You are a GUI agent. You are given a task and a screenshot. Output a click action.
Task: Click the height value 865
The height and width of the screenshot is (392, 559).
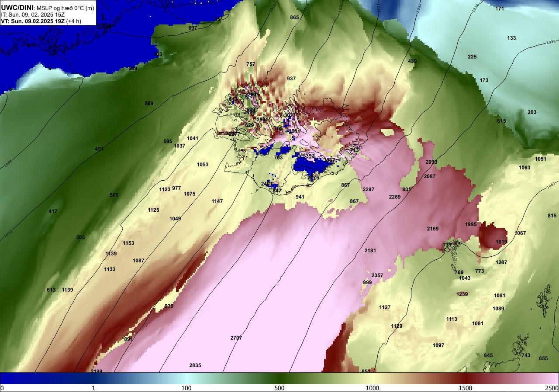[x=294, y=17]
